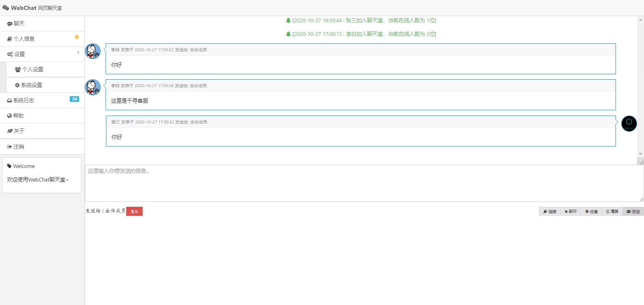Click inside the message input box

[364, 183]
